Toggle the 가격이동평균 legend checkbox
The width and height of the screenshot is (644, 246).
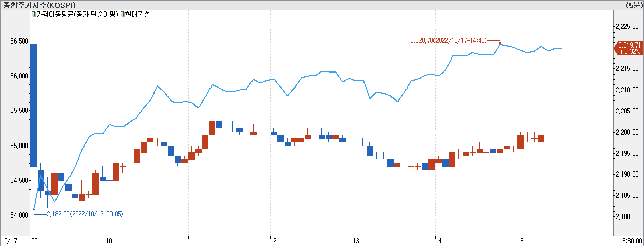[x=33, y=14]
